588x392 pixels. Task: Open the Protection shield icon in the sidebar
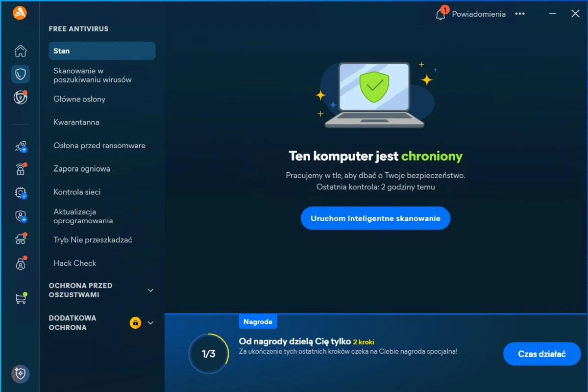coord(20,74)
